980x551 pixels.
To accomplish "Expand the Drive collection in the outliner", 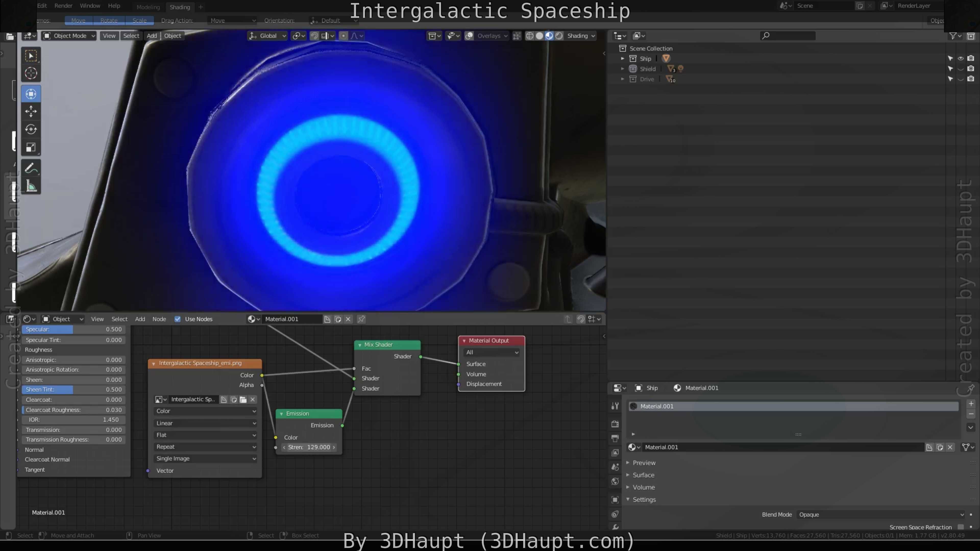I will pos(622,79).
